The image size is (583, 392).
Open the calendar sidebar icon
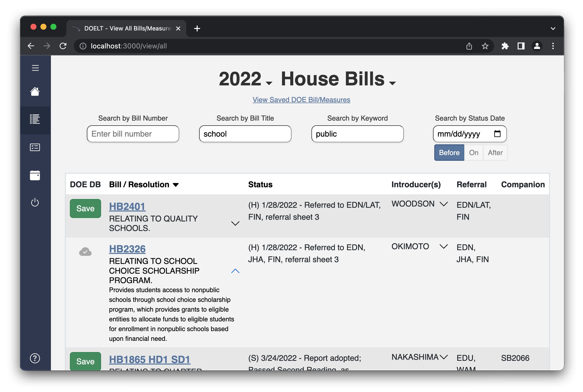tap(35, 175)
